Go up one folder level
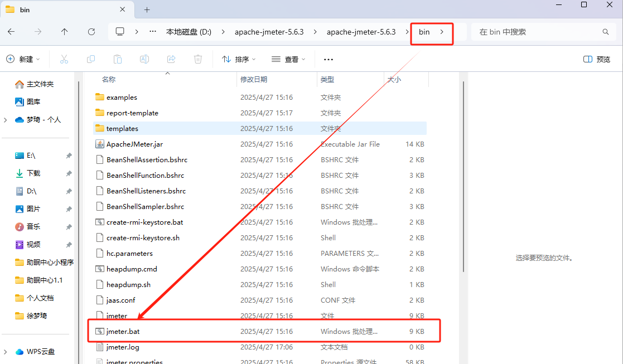Screen dimensions: 623x364 tap(64, 32)
